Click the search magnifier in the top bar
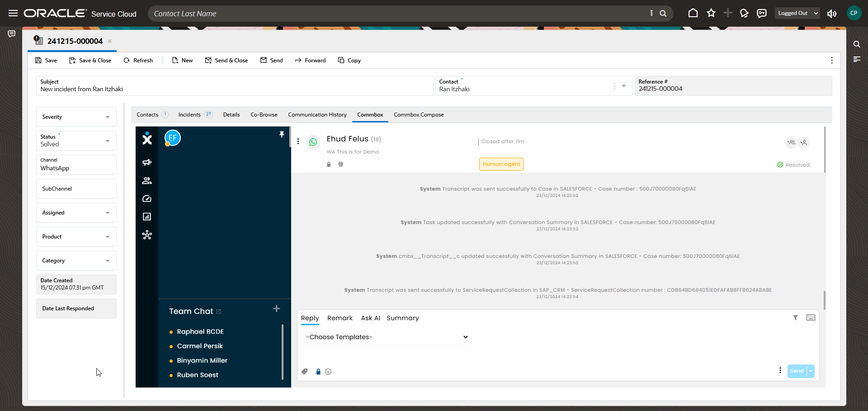This screenshot has height=411, width=868. coord(663,14)
